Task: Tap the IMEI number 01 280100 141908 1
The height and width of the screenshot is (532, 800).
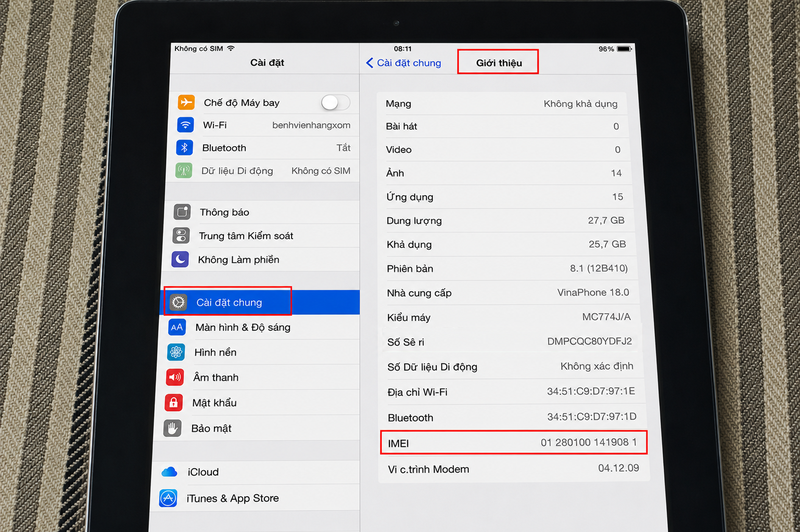Action: point(589,442)
